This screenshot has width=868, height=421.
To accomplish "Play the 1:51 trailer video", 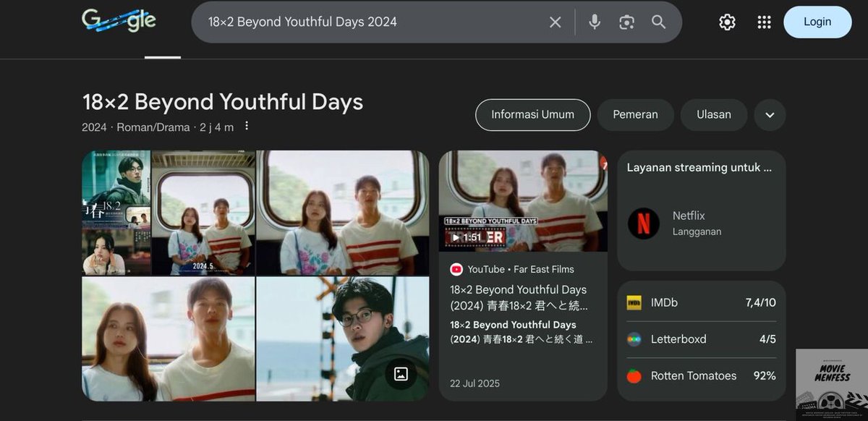I will (464, 237).
